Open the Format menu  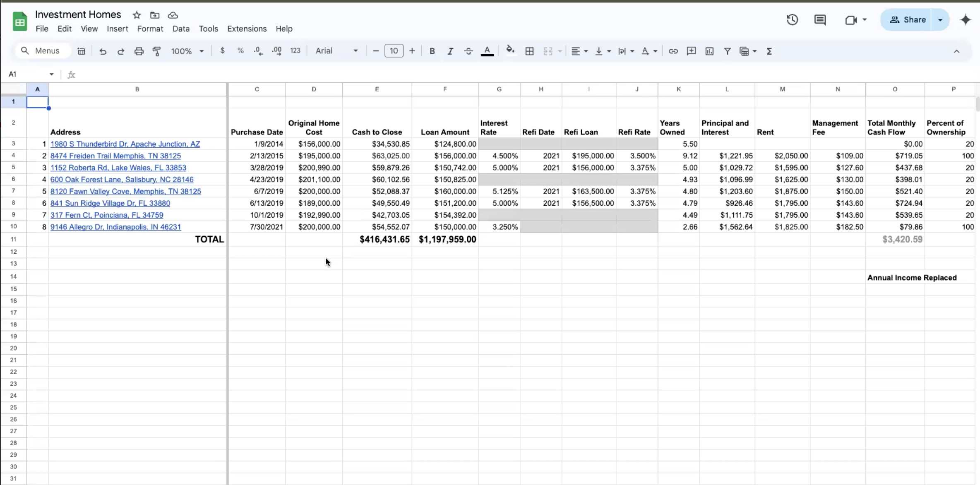tap(150, 29)
